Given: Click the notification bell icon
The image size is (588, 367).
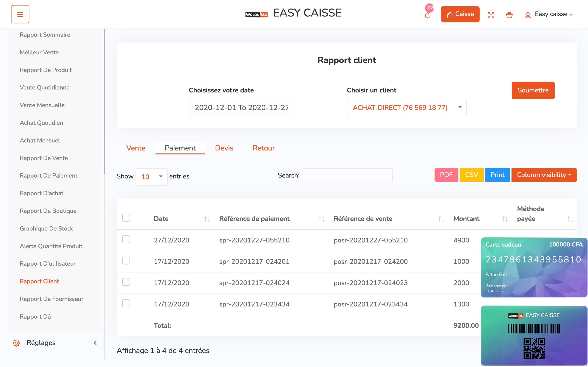Looking at the screenshot, I should tap(427, 15).
